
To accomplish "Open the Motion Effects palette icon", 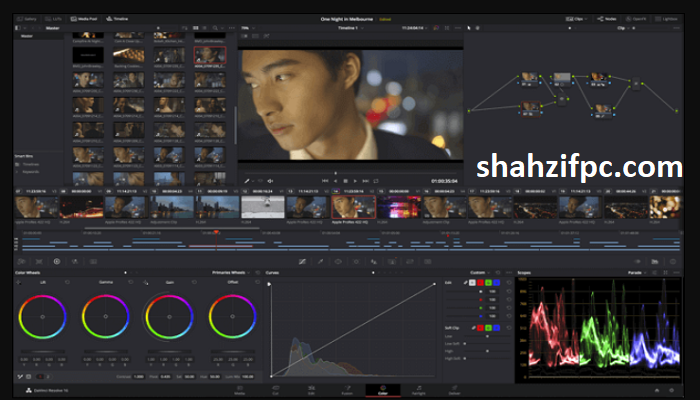I will 93,262.
